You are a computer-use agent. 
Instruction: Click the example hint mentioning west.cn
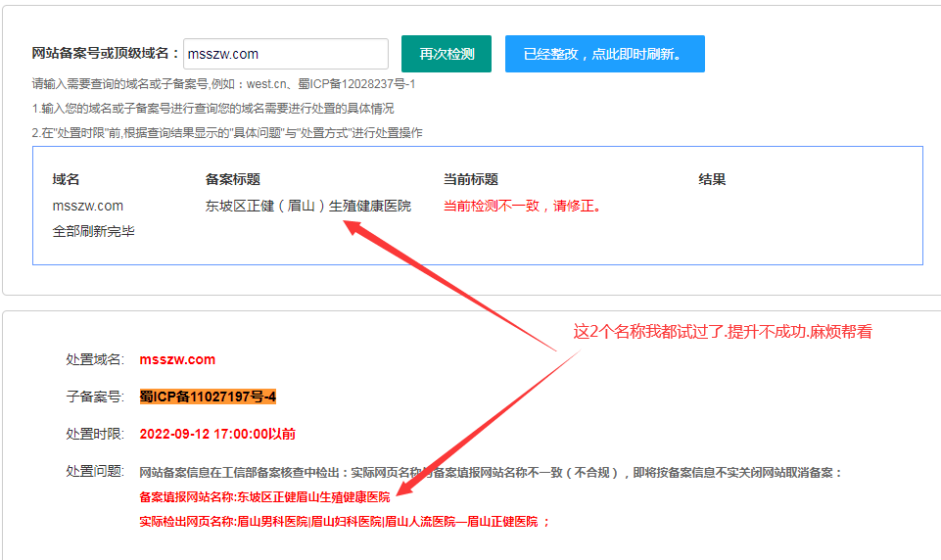coord(223,84)
